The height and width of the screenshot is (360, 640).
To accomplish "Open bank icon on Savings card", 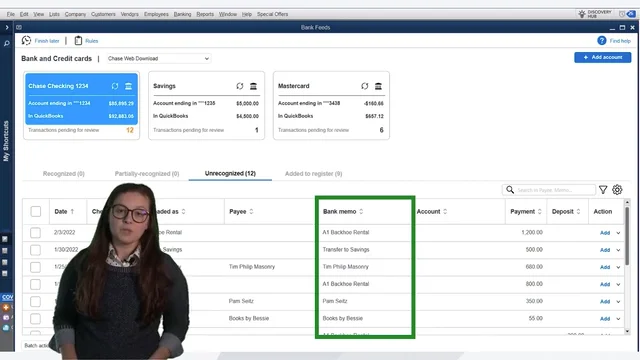I will point(253,86).
